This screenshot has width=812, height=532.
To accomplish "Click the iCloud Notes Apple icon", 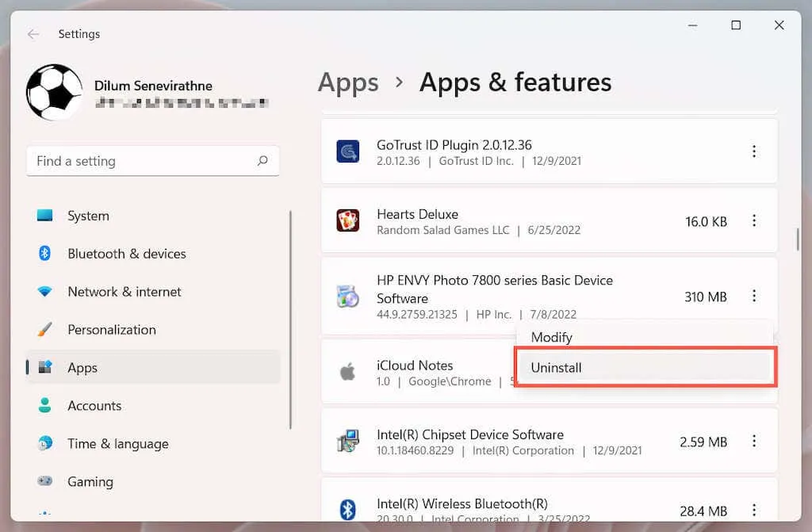I will (x=347, y=372).
